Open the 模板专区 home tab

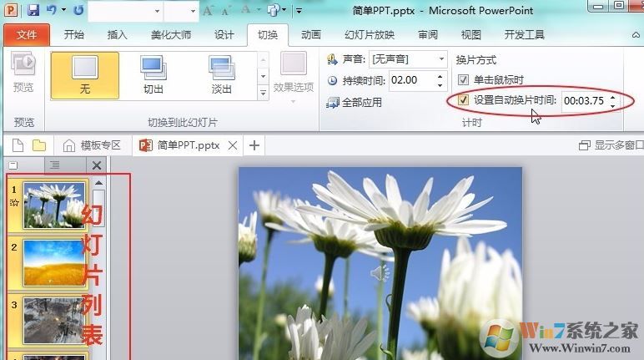pyautogui.click(x=92, y=145)
